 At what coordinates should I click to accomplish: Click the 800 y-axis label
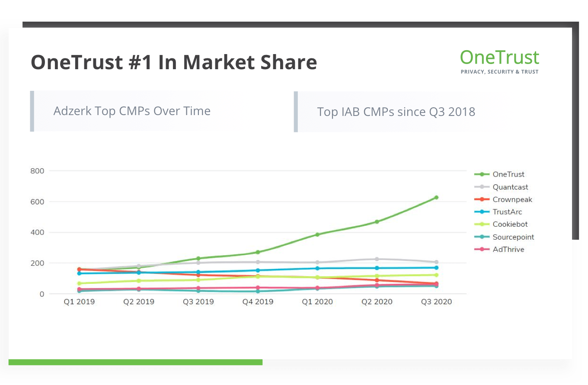pyautogui.click(x=38, y=171)
